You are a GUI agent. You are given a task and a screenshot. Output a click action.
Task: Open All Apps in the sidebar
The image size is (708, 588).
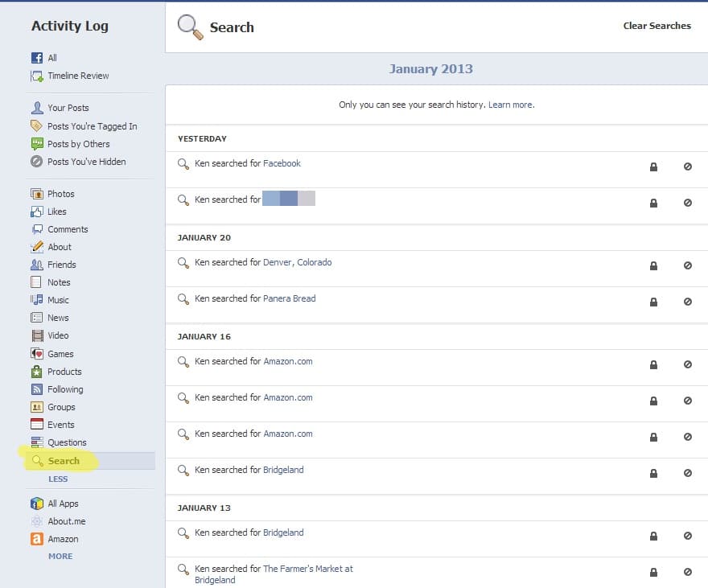[x=54, y=504]
